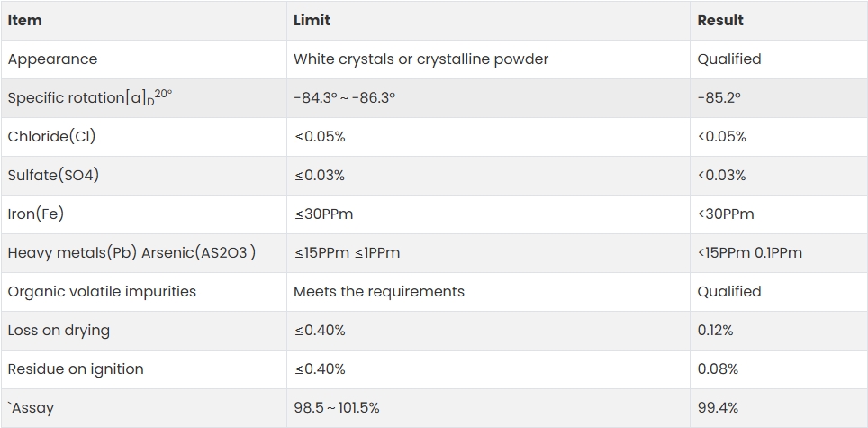Image resolution: width=868 pixels, height=428 pixels.
Task: Click the <15PPm 0.1PPm result cell
Action: 779,253
